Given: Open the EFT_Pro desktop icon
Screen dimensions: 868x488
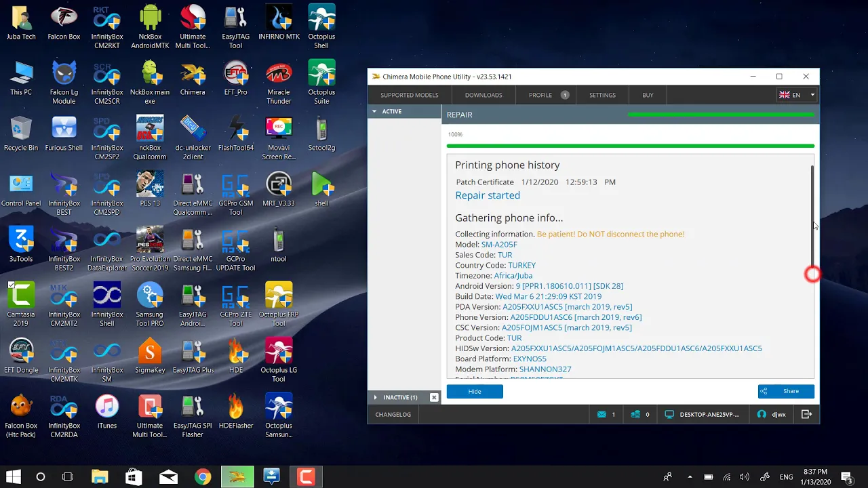Looking at the screenshot, I should tap(235, 79).
